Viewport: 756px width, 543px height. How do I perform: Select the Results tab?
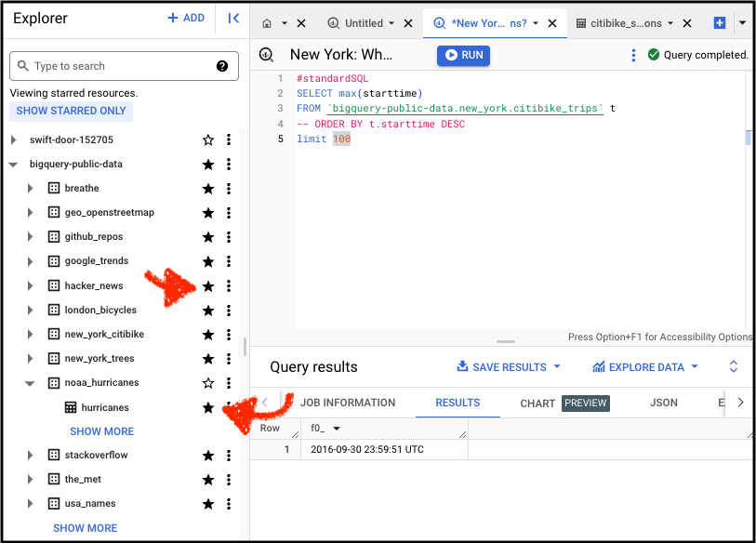tap(458, 403)
